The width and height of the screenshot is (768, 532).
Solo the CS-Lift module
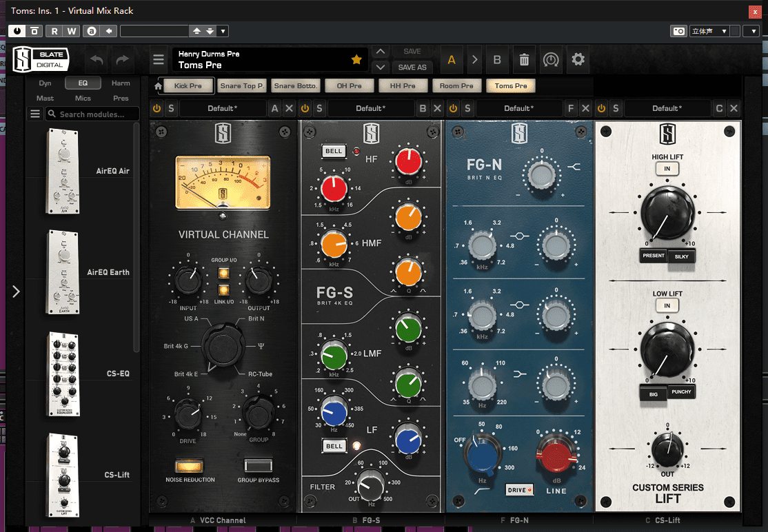[616, 108]
